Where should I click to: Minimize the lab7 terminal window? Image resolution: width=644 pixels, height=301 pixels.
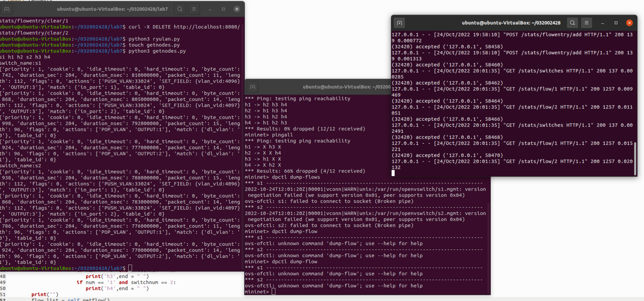tap(210, 9)
